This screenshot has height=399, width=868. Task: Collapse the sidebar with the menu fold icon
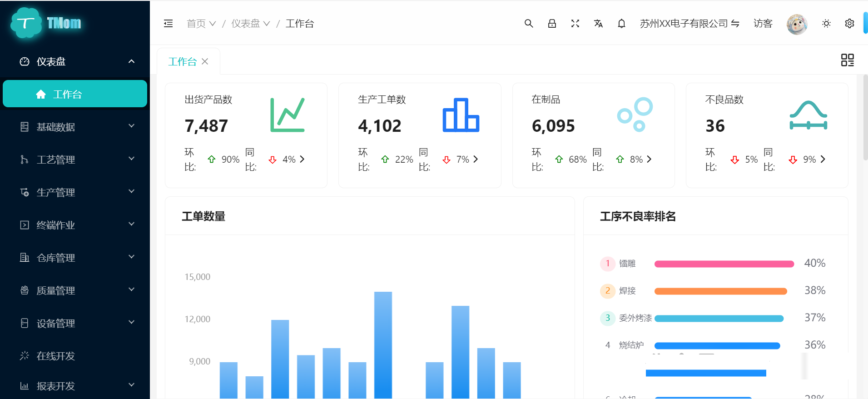168,24
